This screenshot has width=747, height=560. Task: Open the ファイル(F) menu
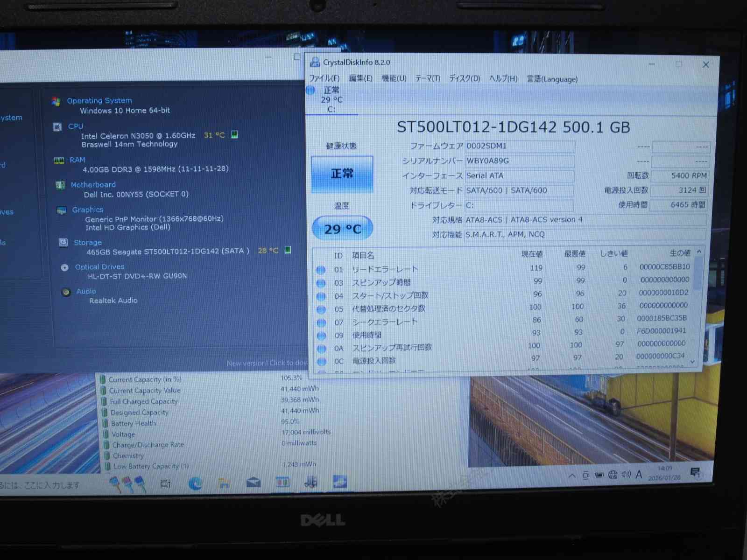[x=324, y=78]
